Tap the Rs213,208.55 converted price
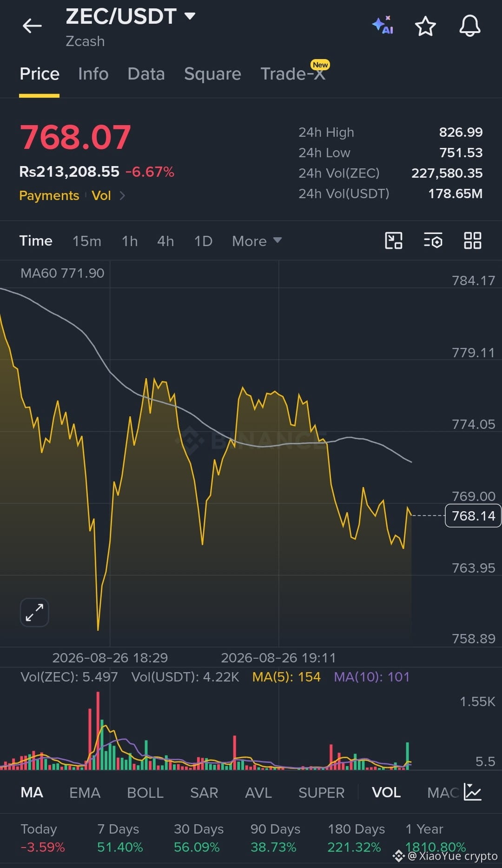The width and height of the screenshot is (502, 868). pyautogui.click(x=69, y=172)
